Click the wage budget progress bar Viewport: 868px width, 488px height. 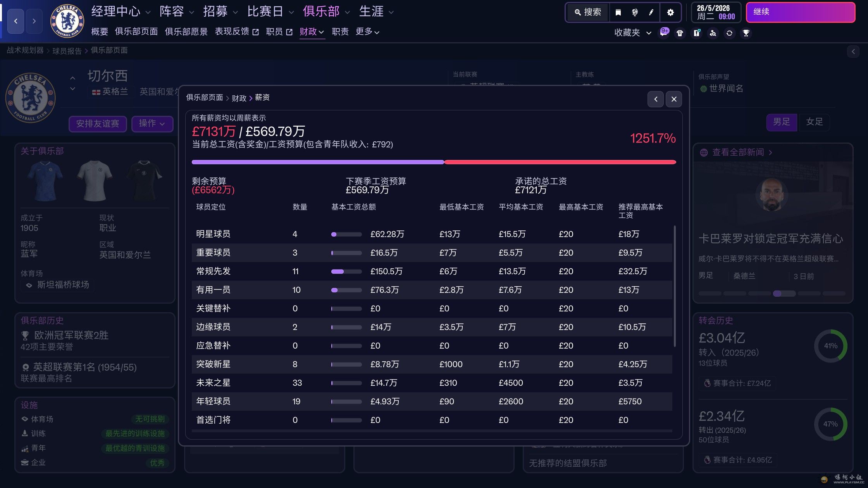click(433, 162)
